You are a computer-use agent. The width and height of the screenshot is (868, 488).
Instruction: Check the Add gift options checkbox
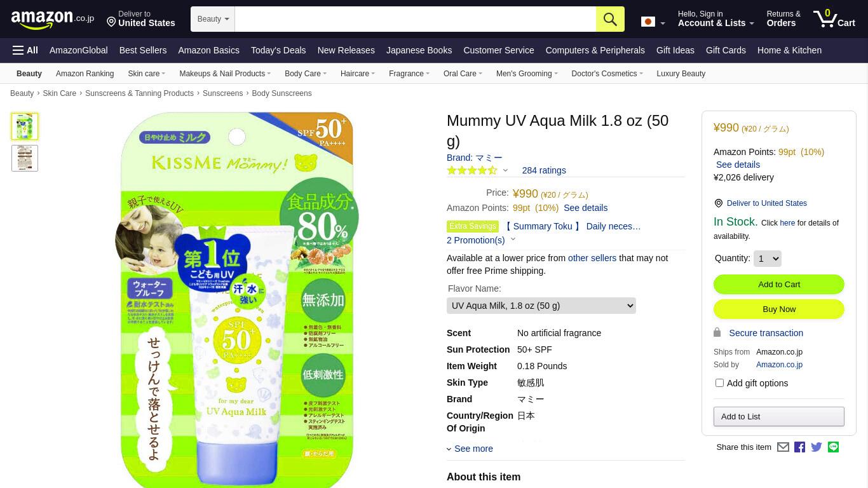point(719,383)
